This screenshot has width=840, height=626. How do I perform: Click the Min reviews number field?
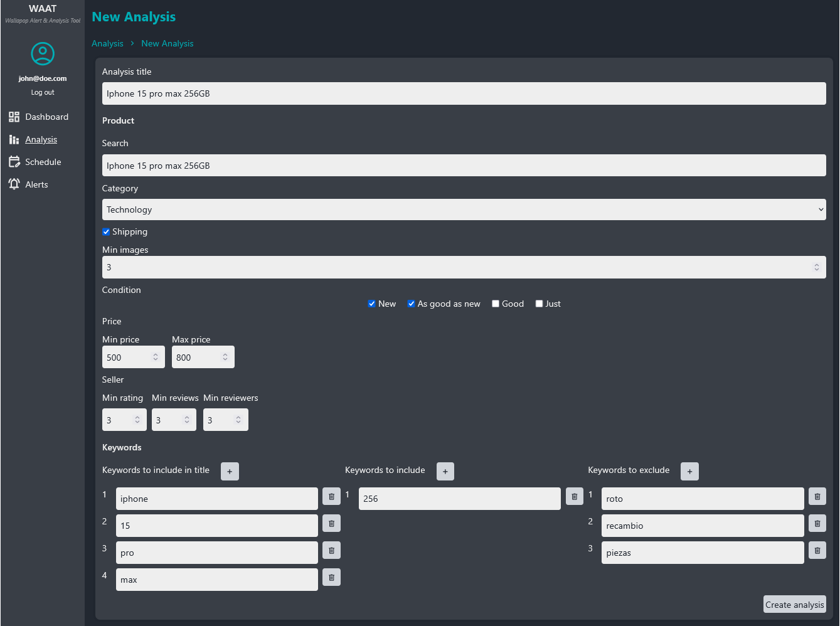(x=174, y=420)
